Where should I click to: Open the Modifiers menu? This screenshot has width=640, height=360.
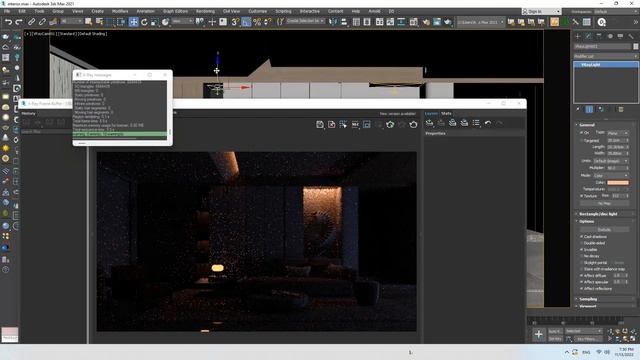[120, 11]
